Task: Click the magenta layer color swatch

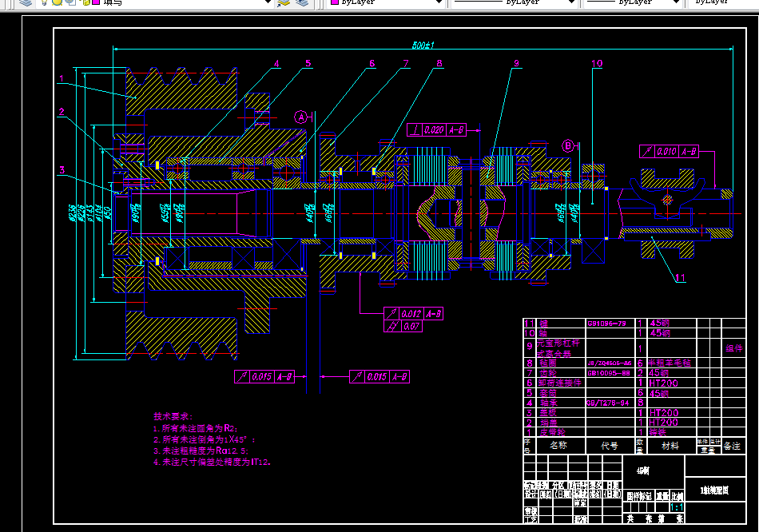Action: tap(96, 2)
